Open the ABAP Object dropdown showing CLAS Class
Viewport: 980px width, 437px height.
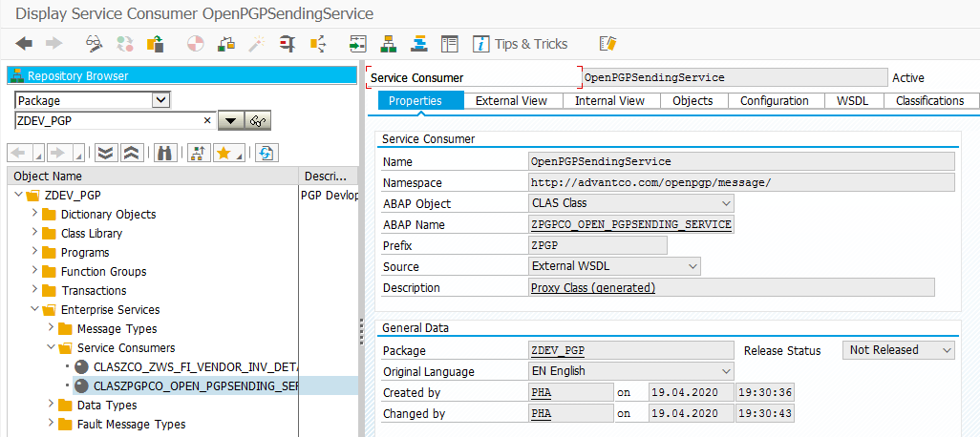pos(726,203)
